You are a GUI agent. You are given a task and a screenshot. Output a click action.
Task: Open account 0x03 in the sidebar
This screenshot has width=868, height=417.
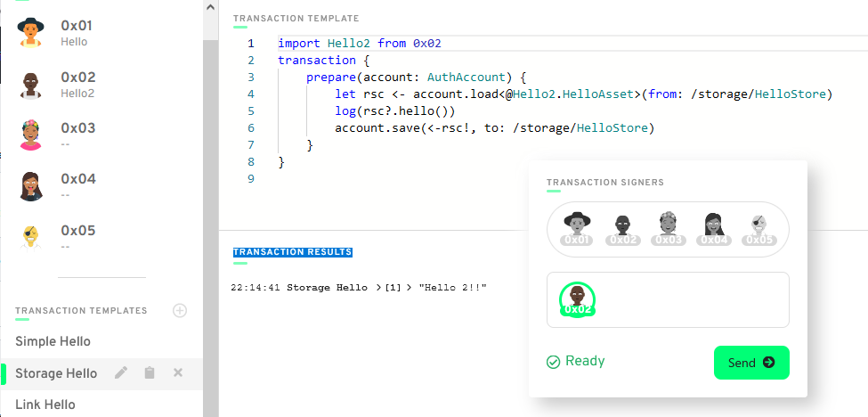(x=77, y=135)
